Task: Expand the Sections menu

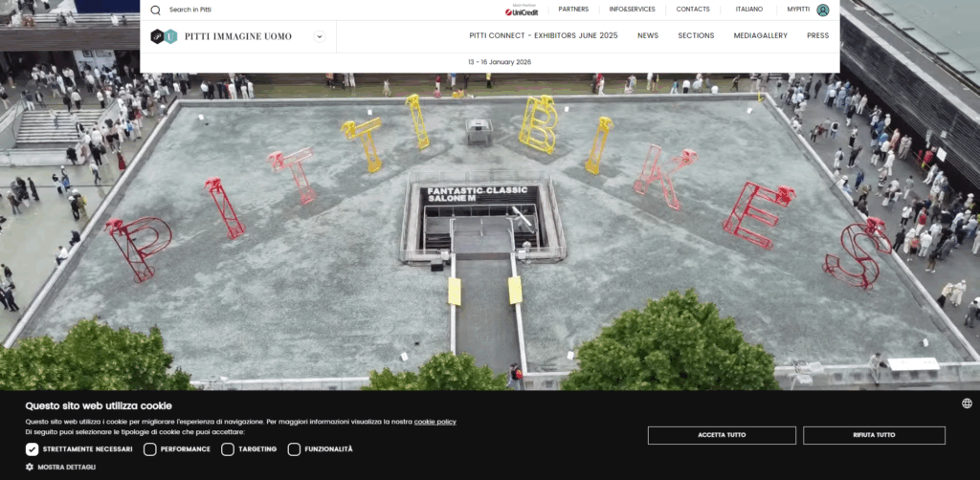Action: pos(696,35)
